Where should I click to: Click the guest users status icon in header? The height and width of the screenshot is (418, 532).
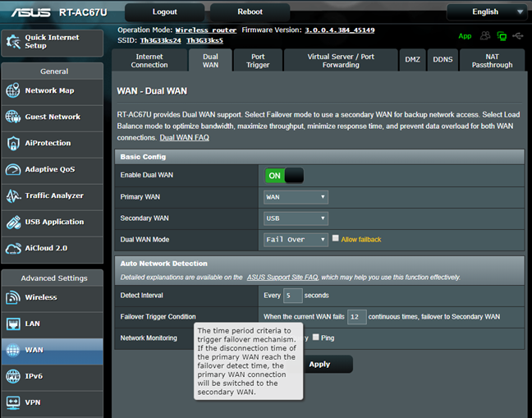coord(485,35)
